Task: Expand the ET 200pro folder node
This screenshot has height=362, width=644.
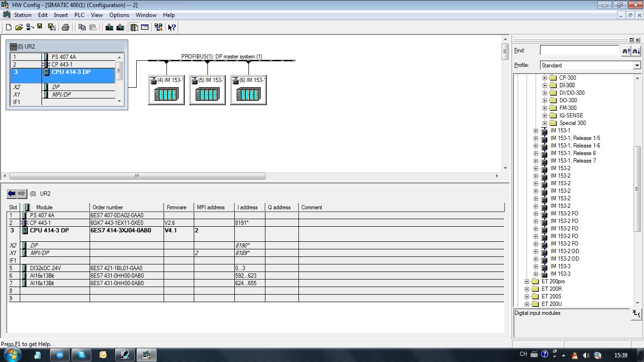Action: (x=527, y=281)
